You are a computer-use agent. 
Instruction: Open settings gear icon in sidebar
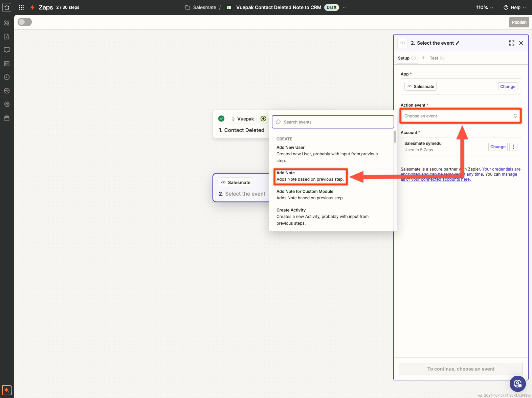(x=7, y=104)
